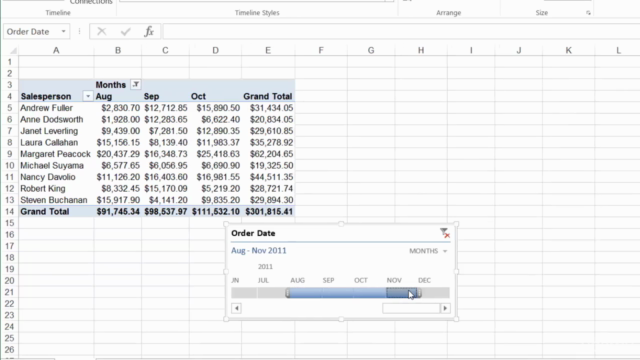Click the timeline right selection handle
Screen dimensions: 640x360
coord(419,293)
